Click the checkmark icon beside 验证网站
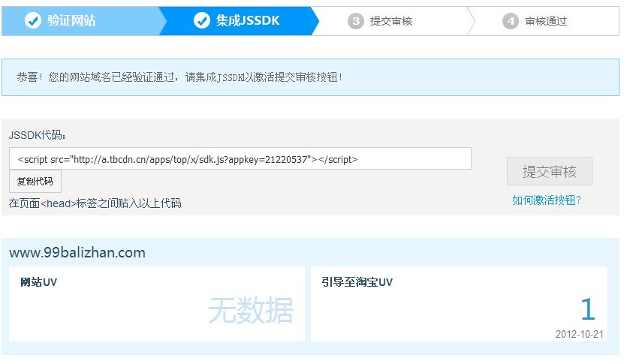The image size is (627, 364). click(x=33, y=20)
